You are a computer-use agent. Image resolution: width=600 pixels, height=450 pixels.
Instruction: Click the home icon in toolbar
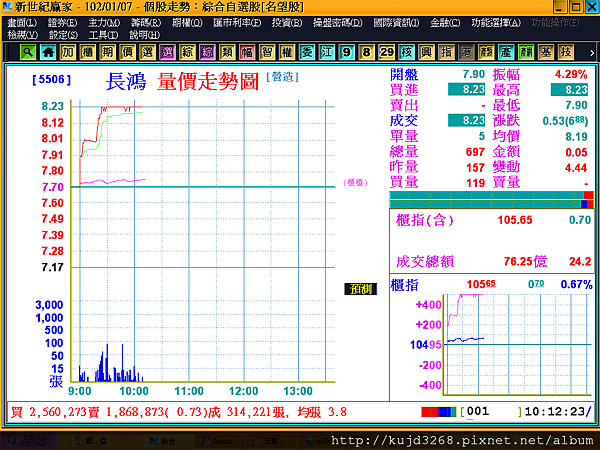tap(48, 52)
